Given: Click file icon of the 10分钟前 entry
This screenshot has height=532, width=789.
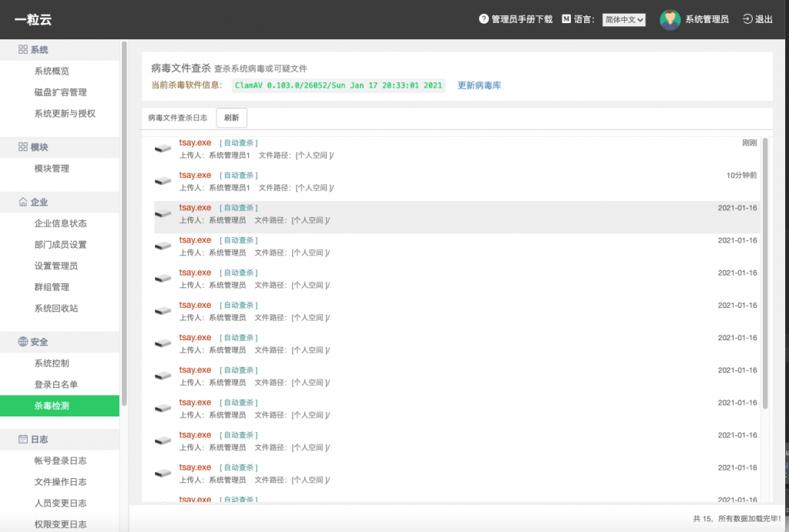Looking at the screenshot, I should click(x=163, y=180).
